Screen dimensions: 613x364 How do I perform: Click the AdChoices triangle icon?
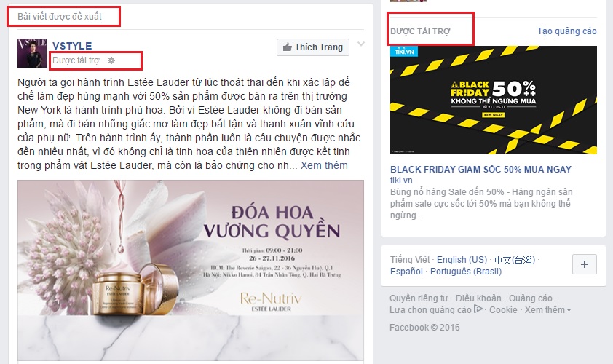pyautogui.click(x=478, y=309)
